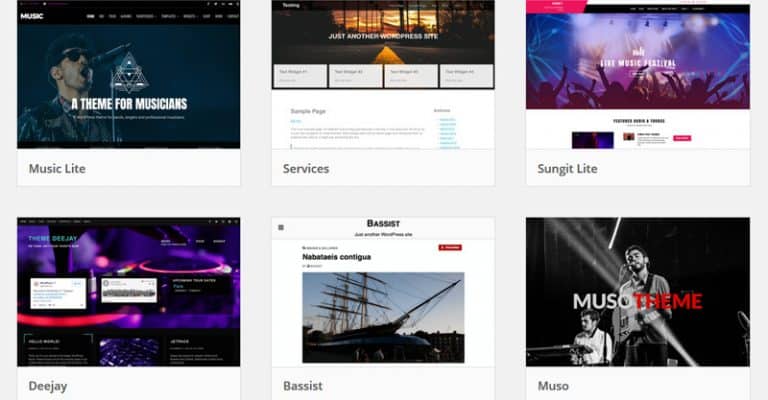Click the MUSIC logo in the Music Lite preview
This screenshot has height=400, width=768.
[x=32, y=16]
